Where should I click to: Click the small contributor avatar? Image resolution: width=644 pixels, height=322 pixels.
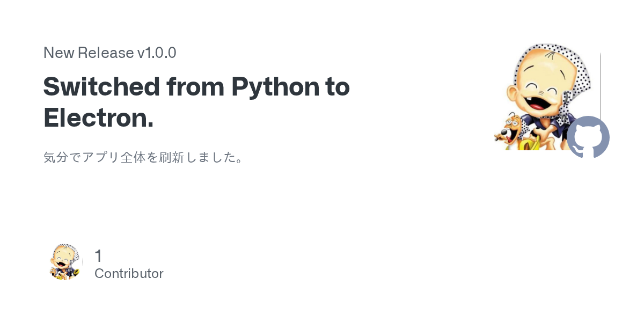click(x=65, y=262)
